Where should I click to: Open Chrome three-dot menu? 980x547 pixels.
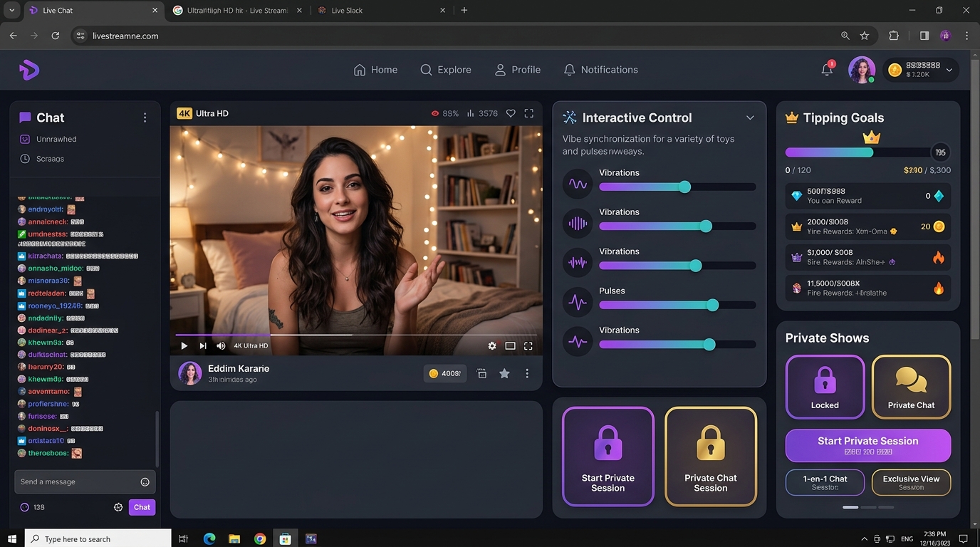966,36
